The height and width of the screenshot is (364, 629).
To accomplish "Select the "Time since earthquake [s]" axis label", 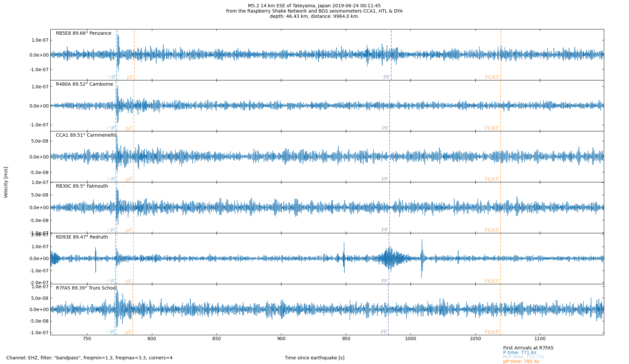I will click(x=314, y=358).
